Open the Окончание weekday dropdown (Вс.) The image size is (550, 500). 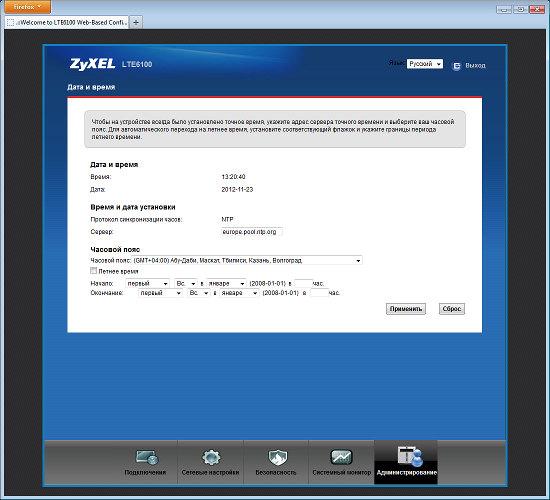point(199,293)
